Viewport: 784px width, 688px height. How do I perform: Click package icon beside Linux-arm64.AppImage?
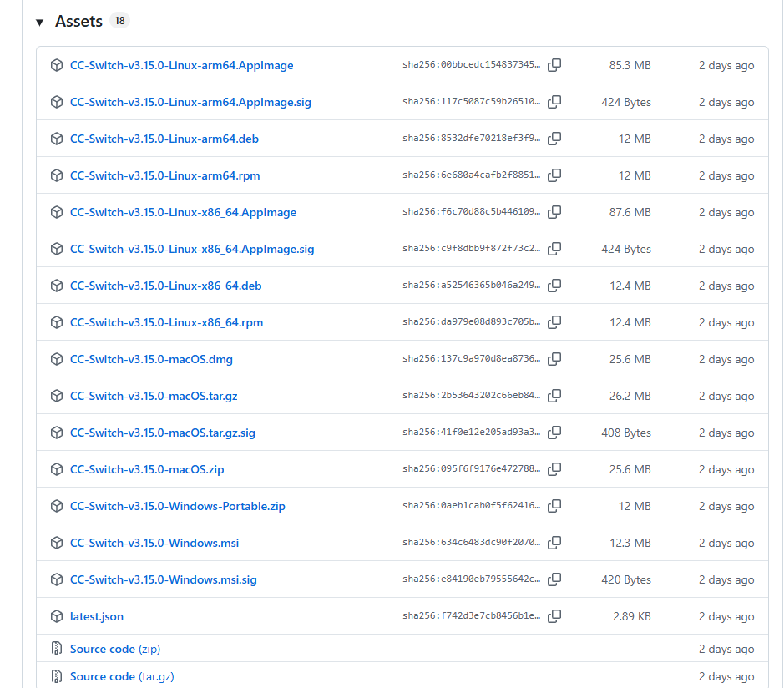click(x=57, y=65)
